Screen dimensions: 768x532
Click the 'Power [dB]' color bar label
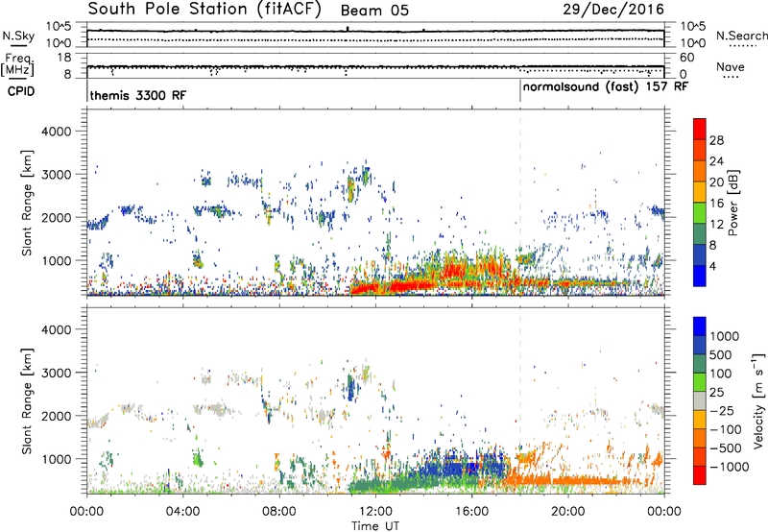click(x=732, y=203)
